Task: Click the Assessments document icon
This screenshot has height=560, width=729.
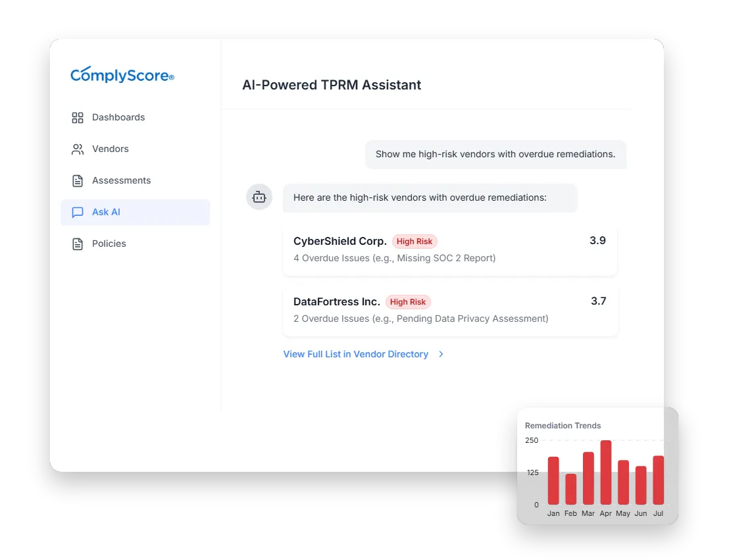Action: [x=77, y=180]
